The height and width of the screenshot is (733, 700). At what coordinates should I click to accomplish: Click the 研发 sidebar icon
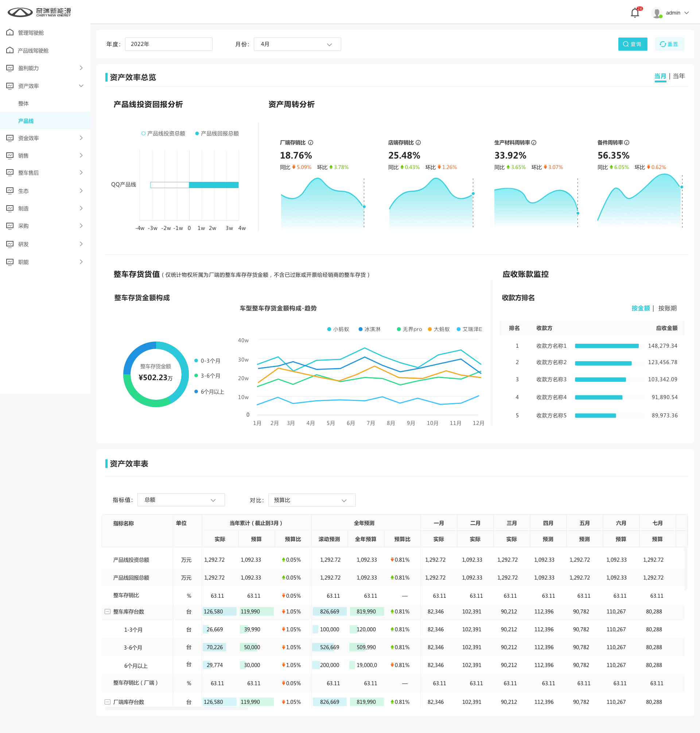pyautogui.click(x=10, y=244)
